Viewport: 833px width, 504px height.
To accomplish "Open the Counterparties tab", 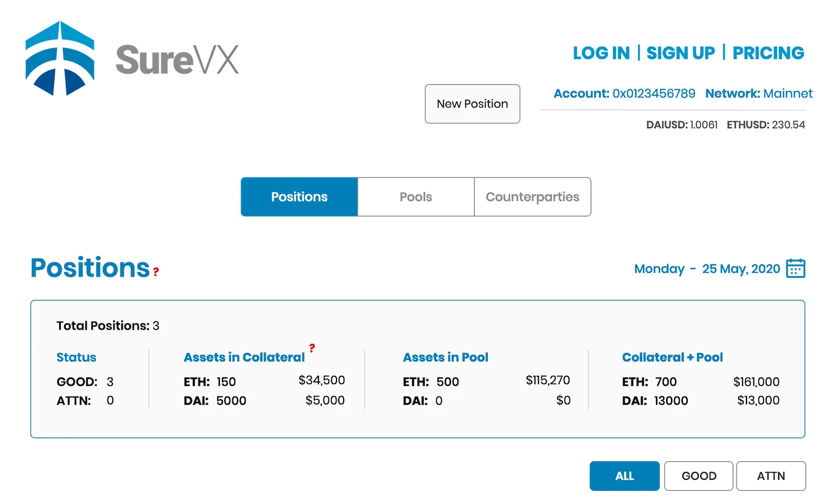I will 532,197.
